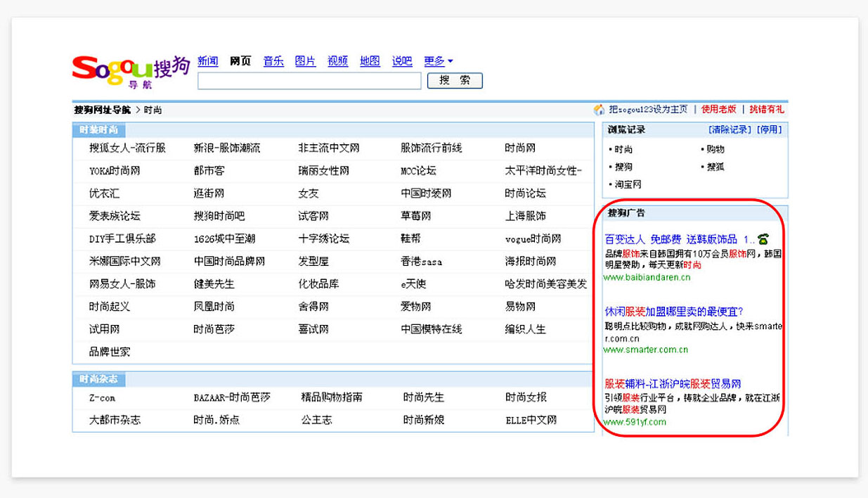Open the 米娜国际中文网 link
The width and height of the screenshot is (868, 498).
(x=124, y=261)
